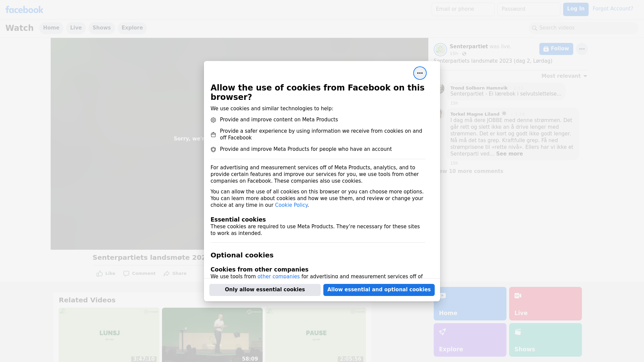The image size is (644, 362).
Task: Open the Live tab in Watch
Action: pos(76,28)
